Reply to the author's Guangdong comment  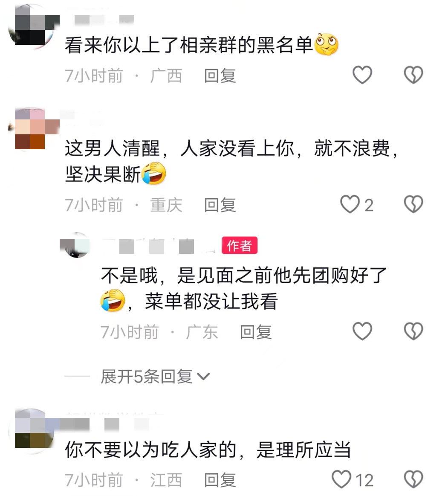pos(256,332)
